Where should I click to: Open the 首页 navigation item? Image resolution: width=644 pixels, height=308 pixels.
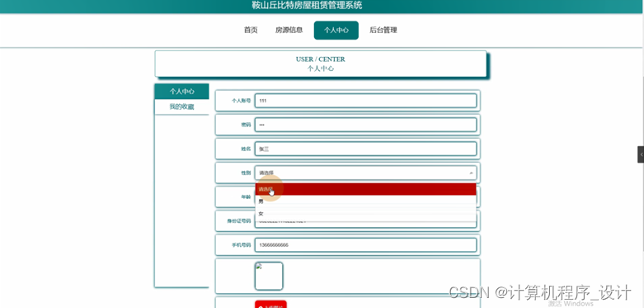point(251,30)
